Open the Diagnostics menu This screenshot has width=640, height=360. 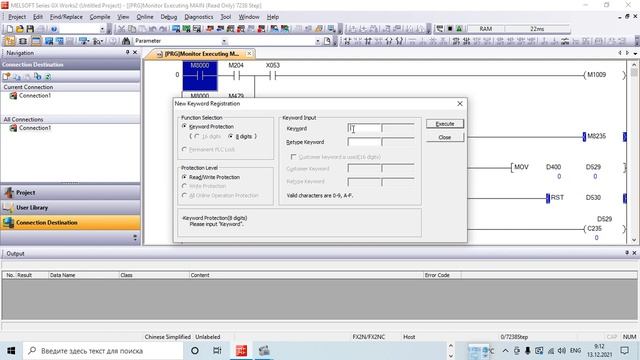click(x=199, y=17)
